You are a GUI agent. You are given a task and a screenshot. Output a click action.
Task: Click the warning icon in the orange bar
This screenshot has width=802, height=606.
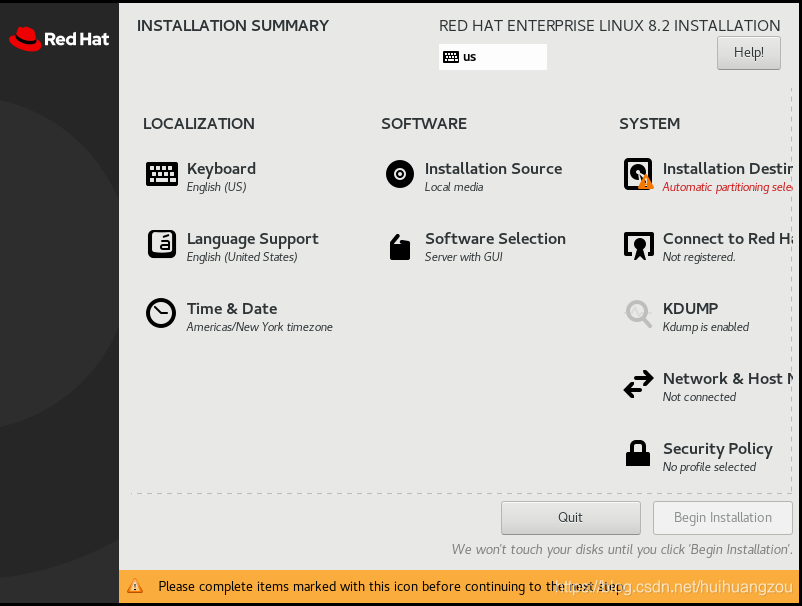click(135, 586)
